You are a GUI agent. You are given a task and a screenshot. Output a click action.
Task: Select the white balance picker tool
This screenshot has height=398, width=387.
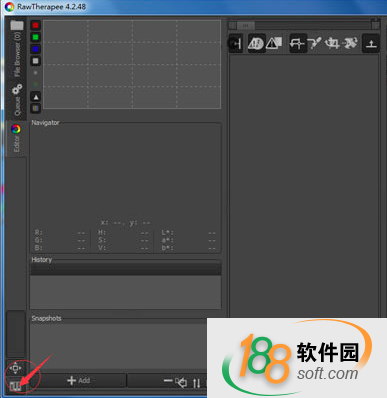pyautogui.click(x=314, y=43)
